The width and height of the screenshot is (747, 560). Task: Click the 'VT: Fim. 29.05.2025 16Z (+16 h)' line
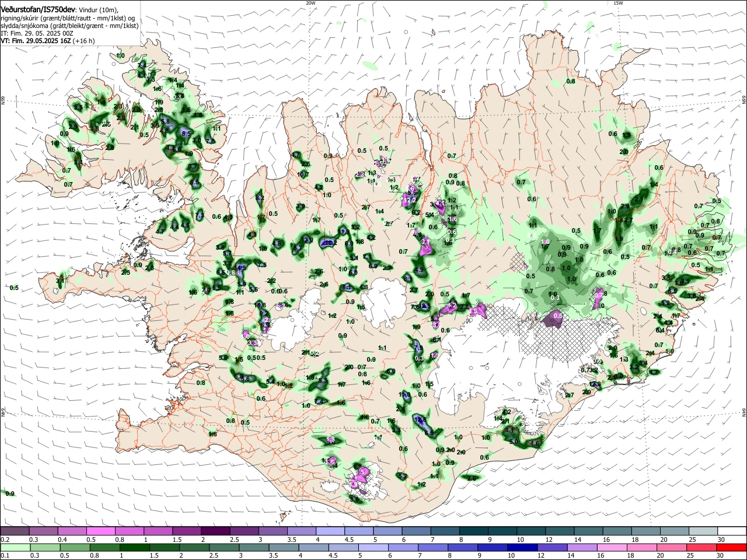point(48,41)
